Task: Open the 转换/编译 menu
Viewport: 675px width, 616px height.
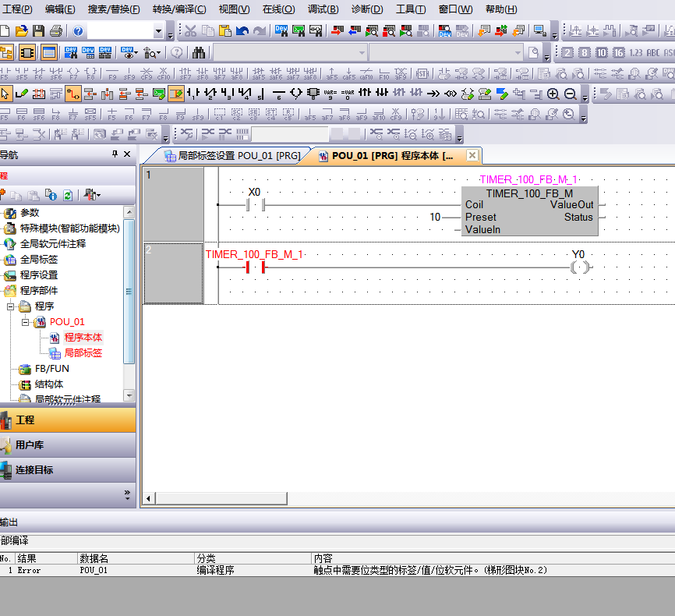Action: click(x=179, y=9)
